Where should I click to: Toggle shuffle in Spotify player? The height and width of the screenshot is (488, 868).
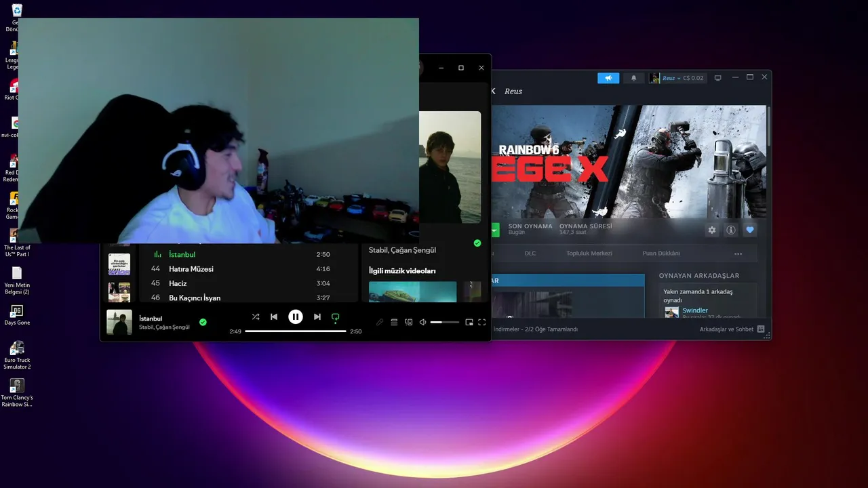click(x=256, y=317)
